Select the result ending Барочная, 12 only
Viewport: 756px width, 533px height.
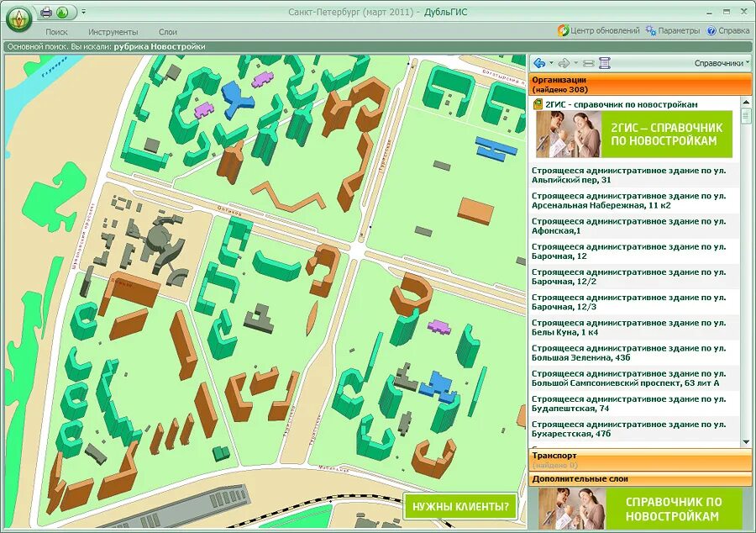point(634,251)
